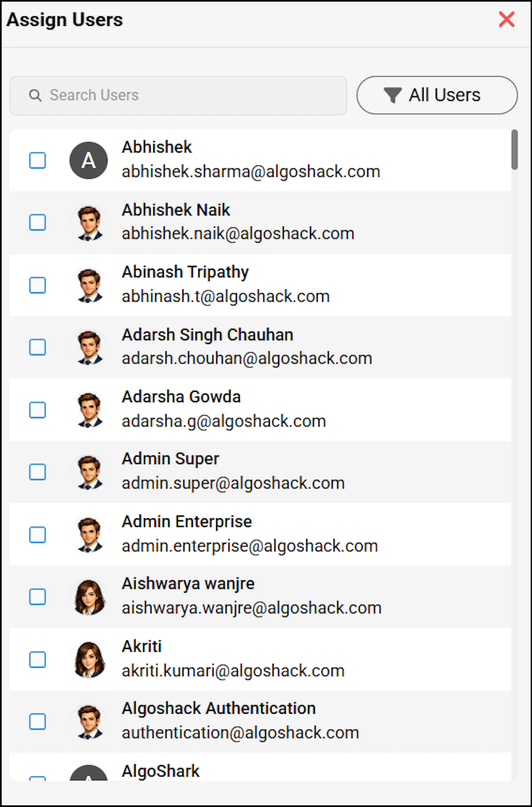The width and height of the screenshot is (532, 807).
Task: Click Abhishek's letter A avatar
Action: [89, 160]
